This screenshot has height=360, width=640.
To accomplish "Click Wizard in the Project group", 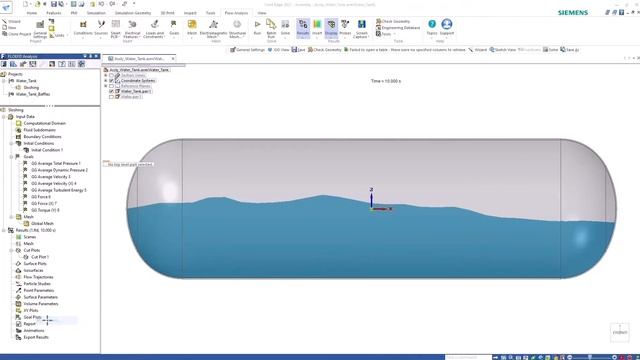I will click(x=11, y=21).
